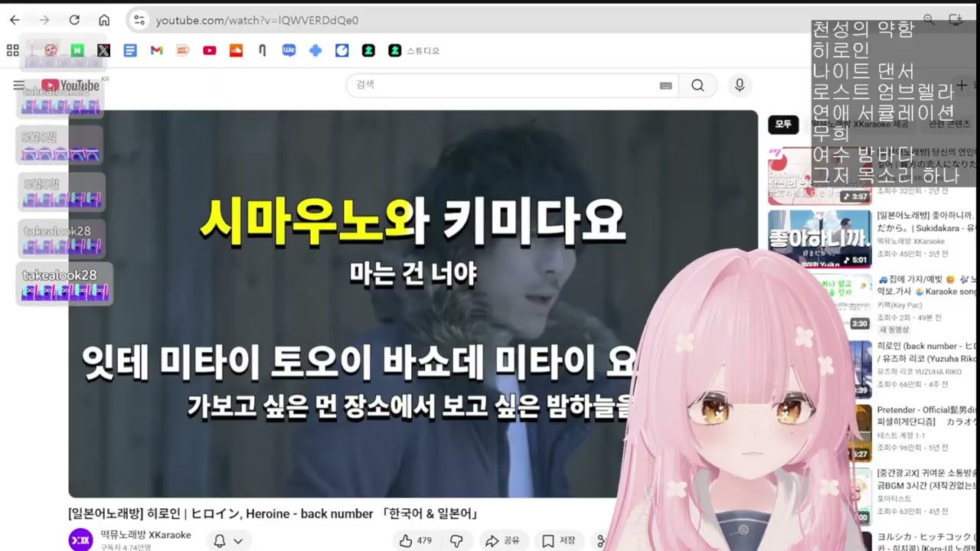This screenshot has height=551, width=980.
Task: Open the 스튜디오 bookmark
Action: [414, 51]
